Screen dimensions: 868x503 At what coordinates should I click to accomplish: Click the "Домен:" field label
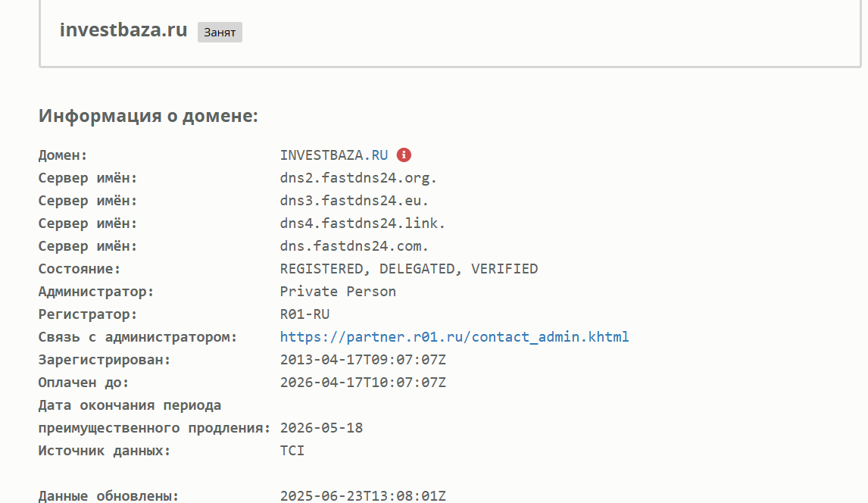pyautogui.click(x=63, y=155)
